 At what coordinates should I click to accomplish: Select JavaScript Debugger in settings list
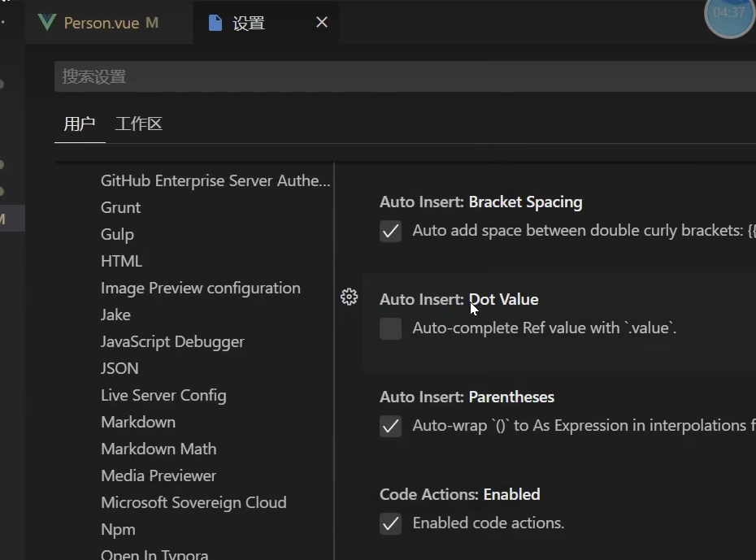(x=172, y=341)
